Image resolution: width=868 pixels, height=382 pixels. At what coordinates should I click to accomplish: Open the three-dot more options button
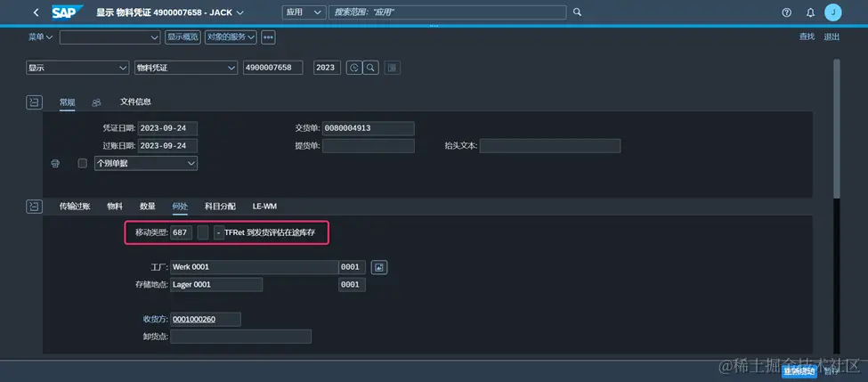[269, 37]
